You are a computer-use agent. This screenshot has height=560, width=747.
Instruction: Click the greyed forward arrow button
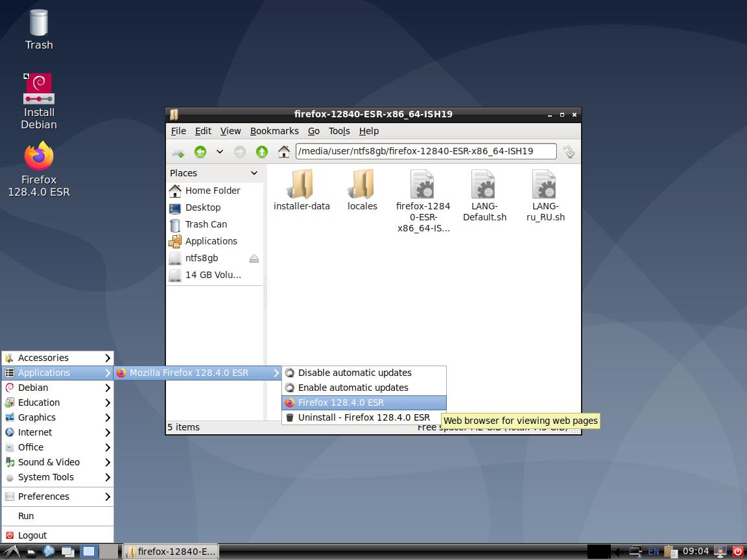240,152
